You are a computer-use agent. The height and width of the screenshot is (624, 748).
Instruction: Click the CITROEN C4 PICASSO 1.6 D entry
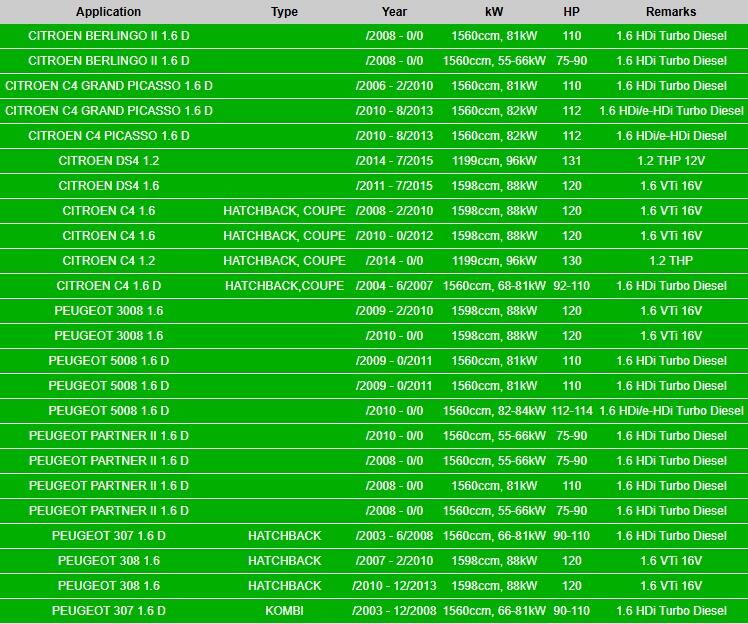coord(108,136)
